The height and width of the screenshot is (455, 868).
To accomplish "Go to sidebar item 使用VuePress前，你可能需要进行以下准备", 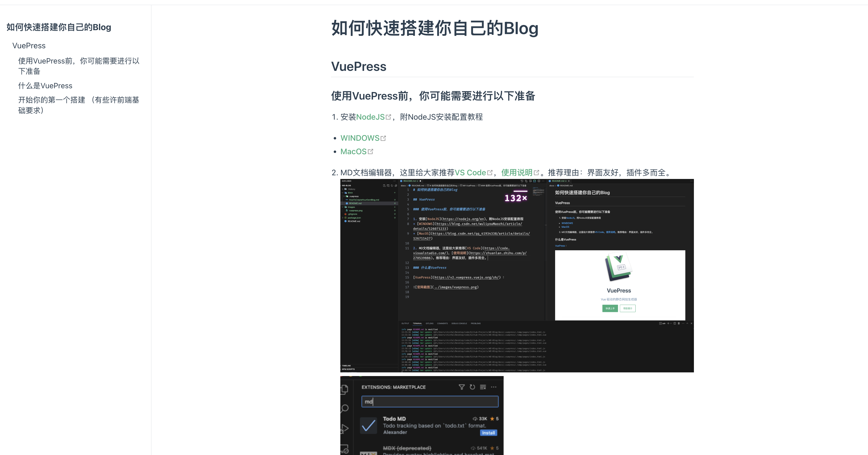I will 79,66.
